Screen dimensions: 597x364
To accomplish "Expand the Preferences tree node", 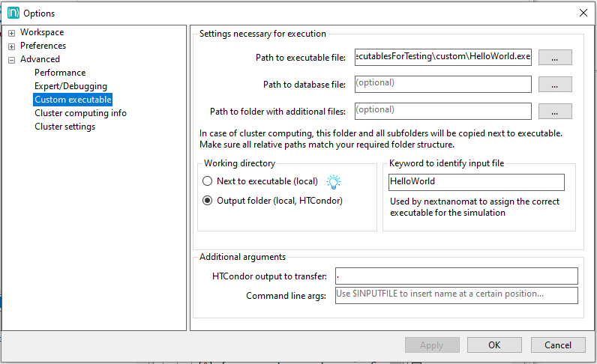I will click(x=11, y=46).
